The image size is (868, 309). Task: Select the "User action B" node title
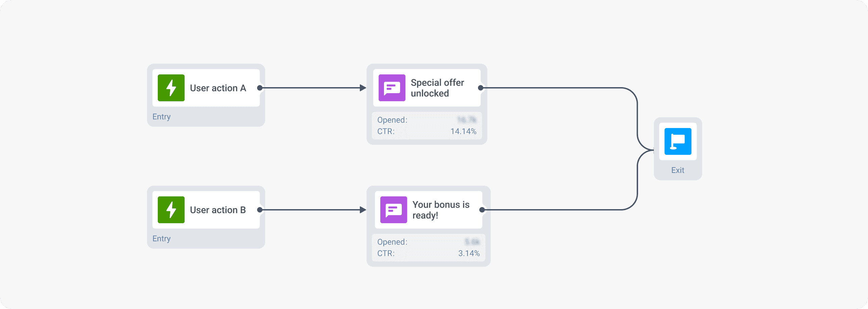pyautogui.click(x=218, y=210)
